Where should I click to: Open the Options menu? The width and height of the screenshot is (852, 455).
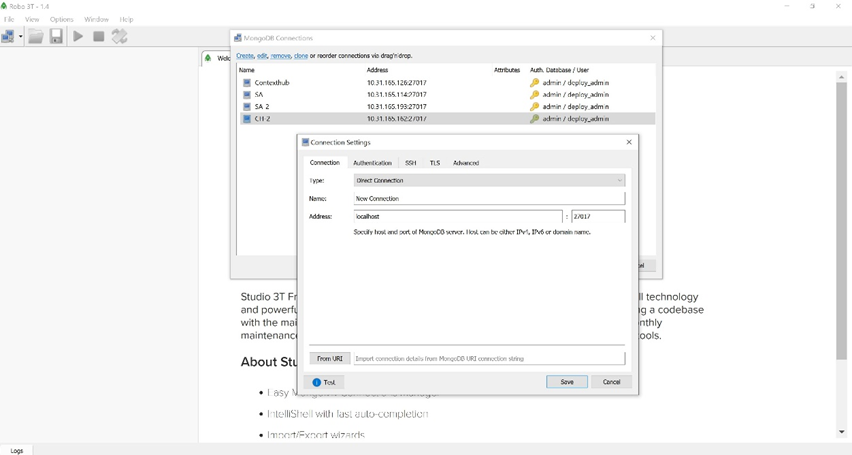click(x=61, y=19)
